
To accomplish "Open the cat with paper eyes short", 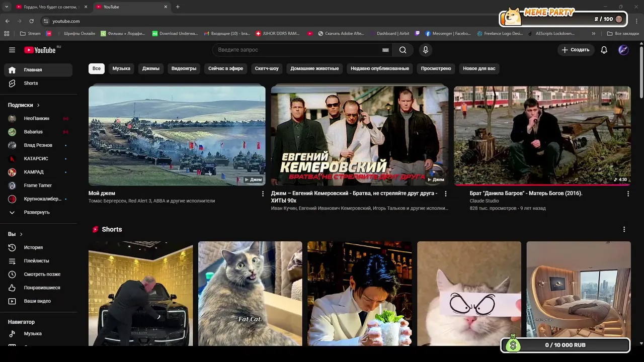I will click(469, 294).
